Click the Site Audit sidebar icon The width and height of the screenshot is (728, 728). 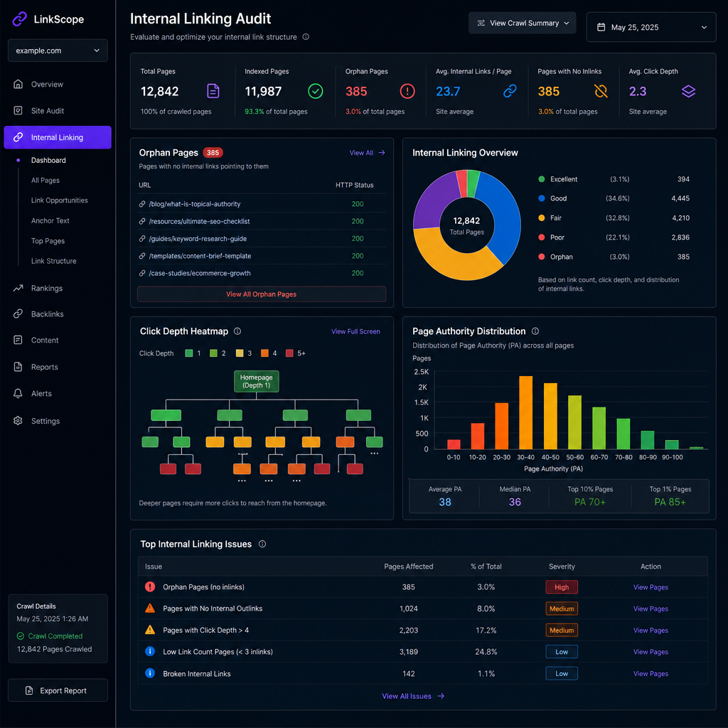coord(18,110)
